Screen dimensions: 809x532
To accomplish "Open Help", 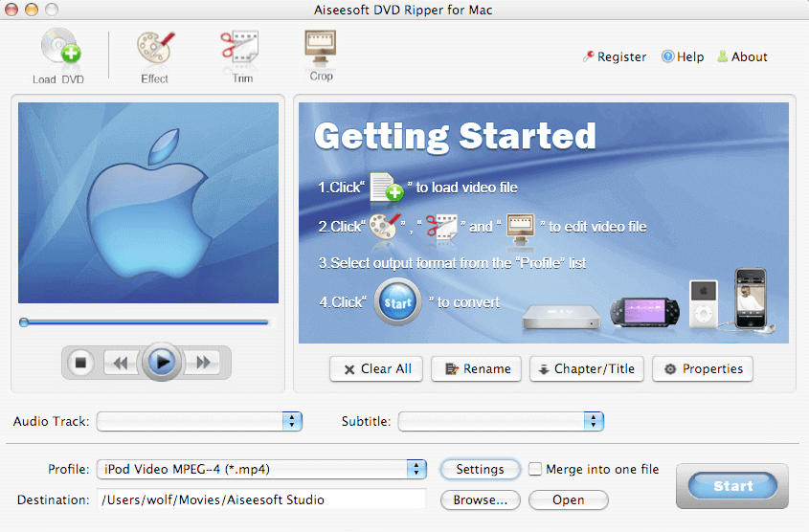I will (x=684, y=56).
